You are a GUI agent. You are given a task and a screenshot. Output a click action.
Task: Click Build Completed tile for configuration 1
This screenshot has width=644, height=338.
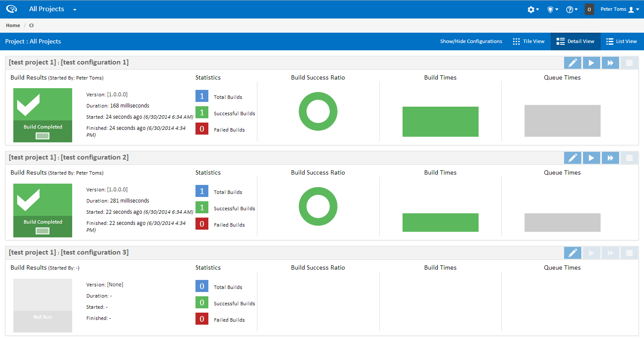[43, 115]
